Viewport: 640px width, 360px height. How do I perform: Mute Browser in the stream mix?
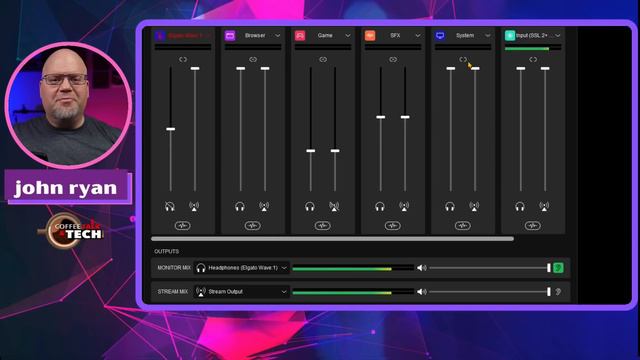tap(264, 207)
